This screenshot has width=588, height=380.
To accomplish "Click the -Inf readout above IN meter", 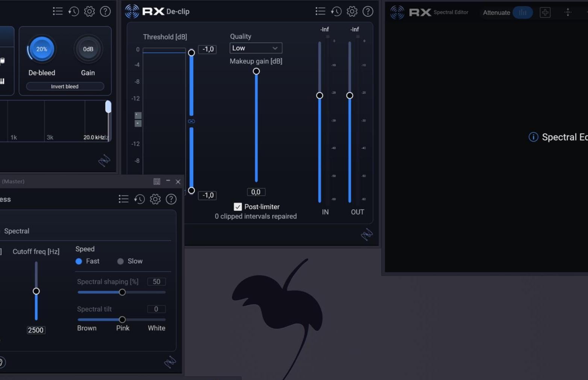I will [324, 29].
